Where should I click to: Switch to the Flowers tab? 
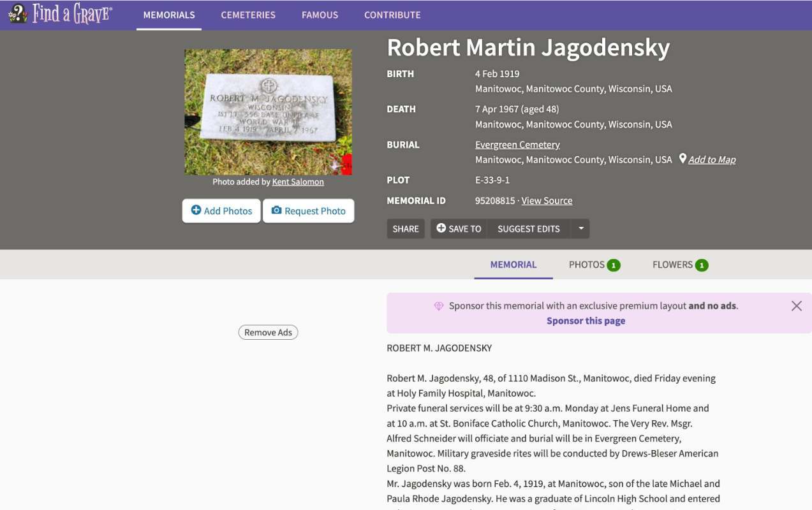[x=680, y=265]
